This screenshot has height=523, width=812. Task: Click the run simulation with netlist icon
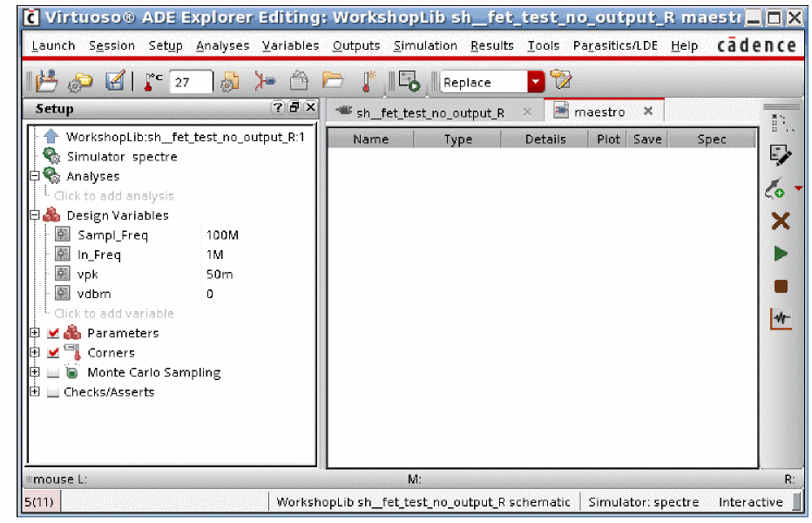click(409, 81)
